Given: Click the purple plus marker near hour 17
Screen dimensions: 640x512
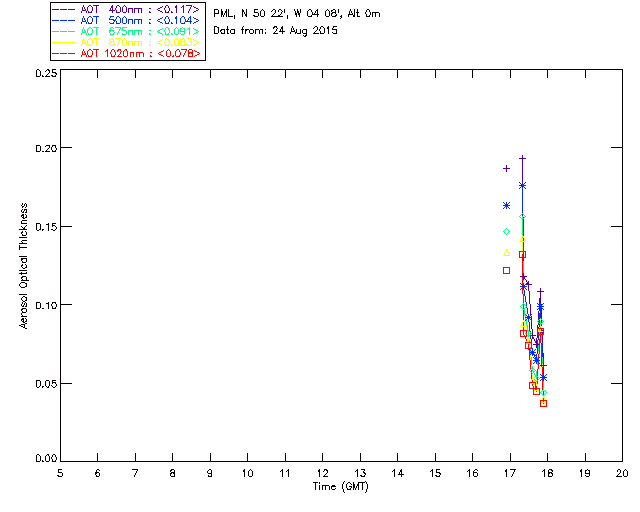Looking at the screenshot, I should point(506,168).
